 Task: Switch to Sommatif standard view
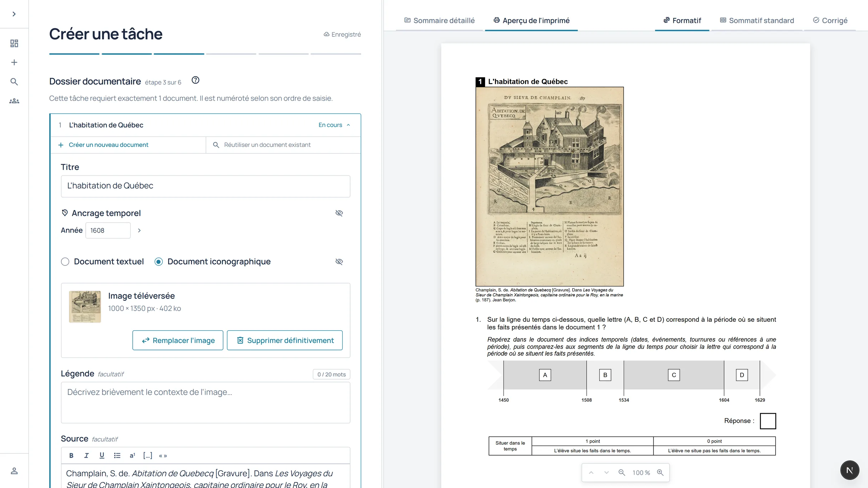[757, 20]
